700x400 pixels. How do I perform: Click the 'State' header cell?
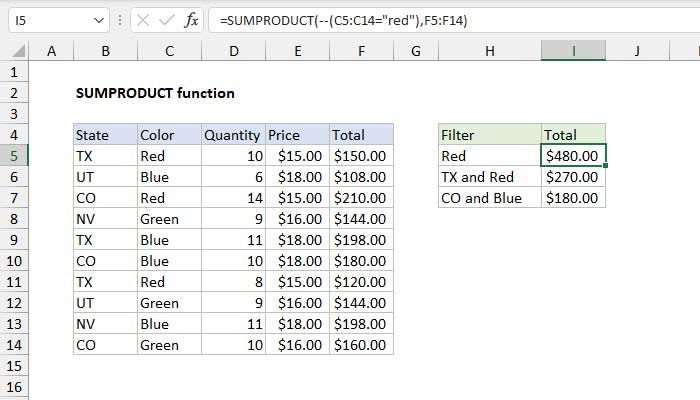click(x=105, y=135)
